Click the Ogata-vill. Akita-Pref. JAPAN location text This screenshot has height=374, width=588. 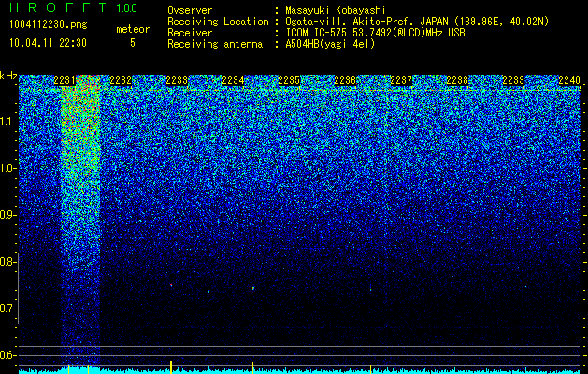click(x=418, y=22)
